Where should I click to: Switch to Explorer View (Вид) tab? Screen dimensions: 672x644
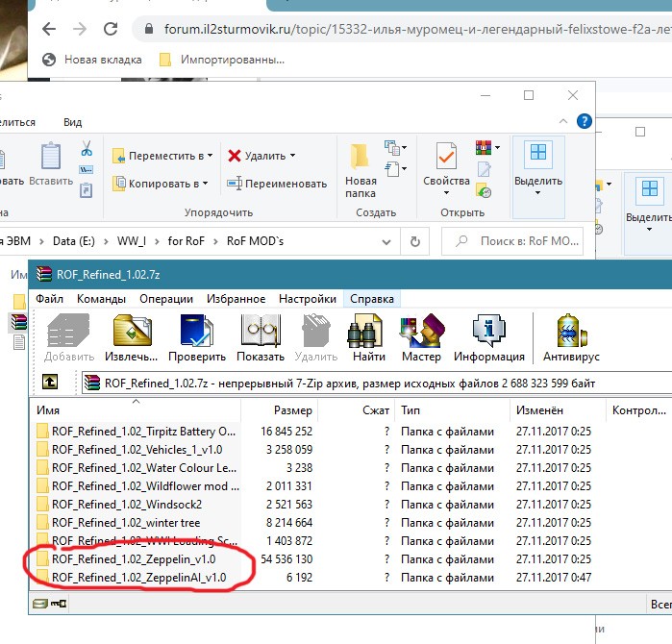tap(72, 122)
